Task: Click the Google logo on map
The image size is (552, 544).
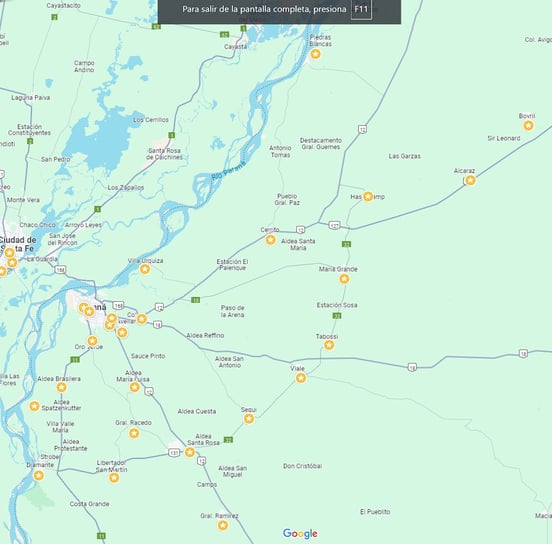Action: [x=300, y=534]
